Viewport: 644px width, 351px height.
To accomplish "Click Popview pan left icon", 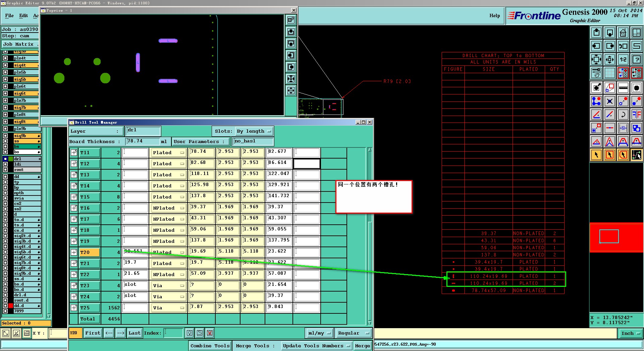I will pyautogui.click(x=291, y=55).
